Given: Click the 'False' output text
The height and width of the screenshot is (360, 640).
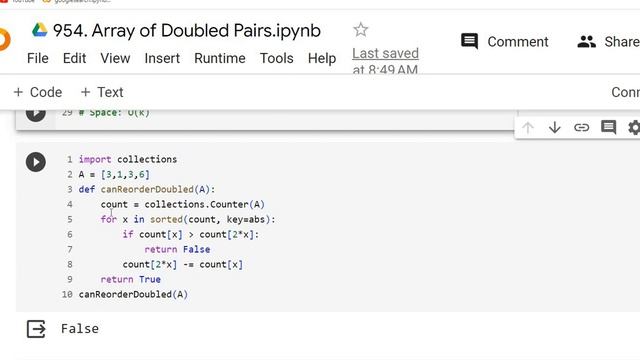Looking at the screenshot, I should pos(80,329).
